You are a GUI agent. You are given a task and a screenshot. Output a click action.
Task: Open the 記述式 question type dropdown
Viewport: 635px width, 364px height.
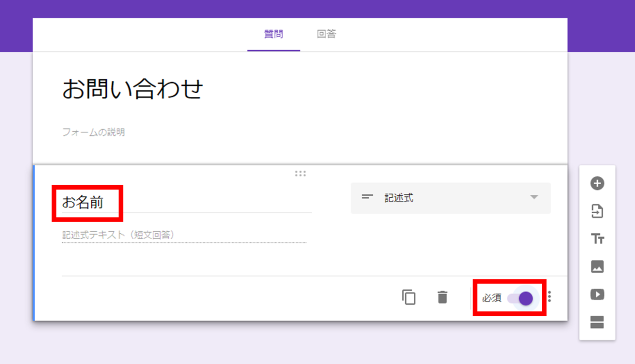point(451,198)
